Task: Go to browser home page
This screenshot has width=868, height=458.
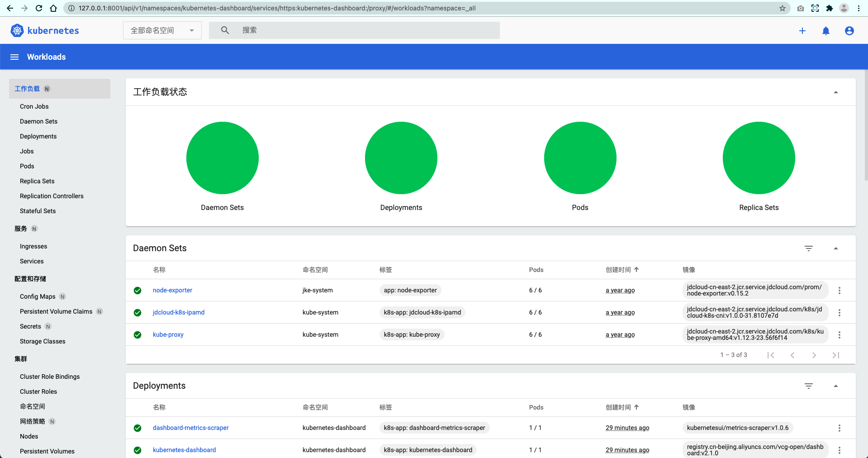Action: point(53,8)
